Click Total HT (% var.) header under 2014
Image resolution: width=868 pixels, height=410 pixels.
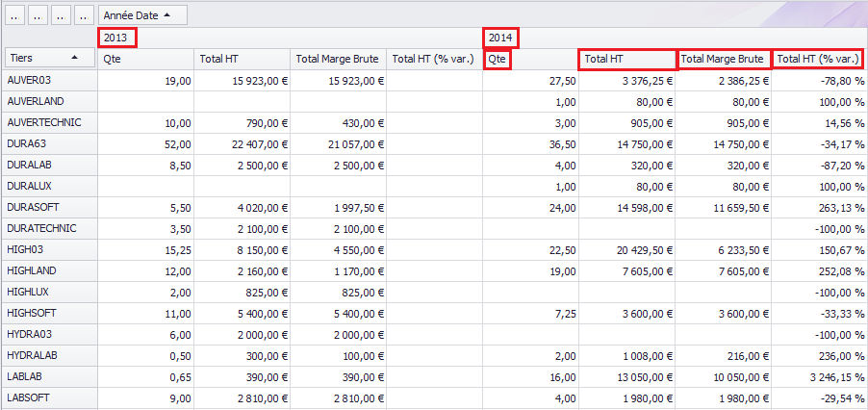[x=819, y=59]
